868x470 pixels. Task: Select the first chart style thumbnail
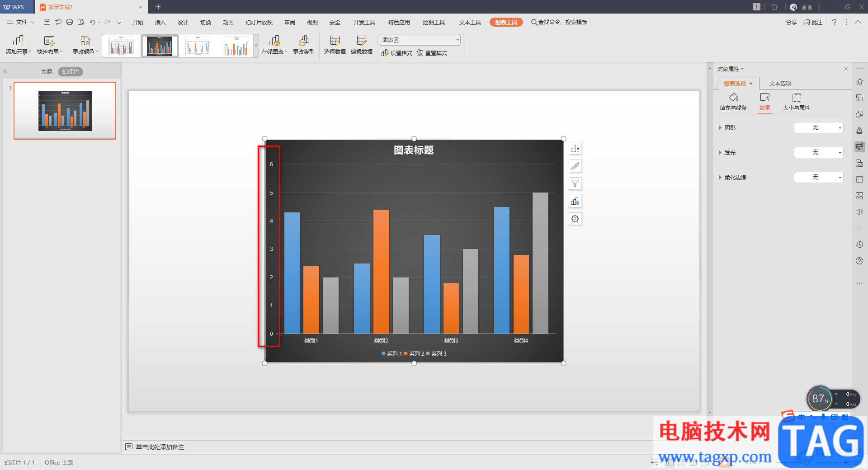[122, 46]
